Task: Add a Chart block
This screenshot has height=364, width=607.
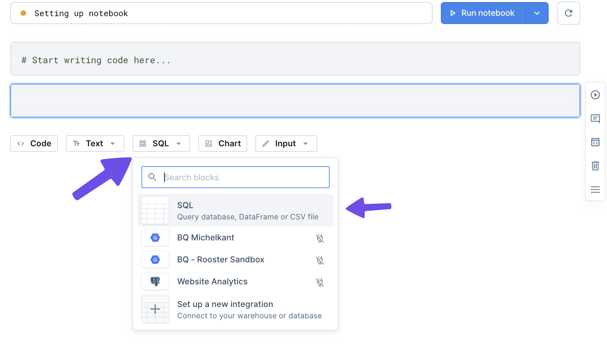Action: click(223, 144)
